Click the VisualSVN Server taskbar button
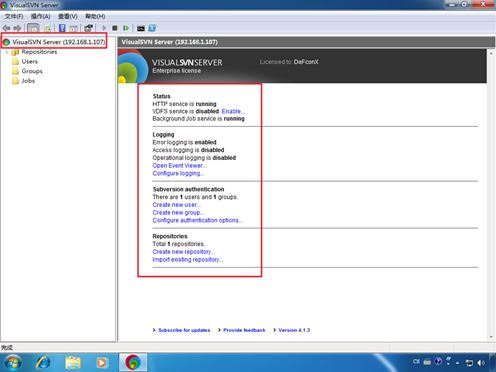 pos(133,362)
